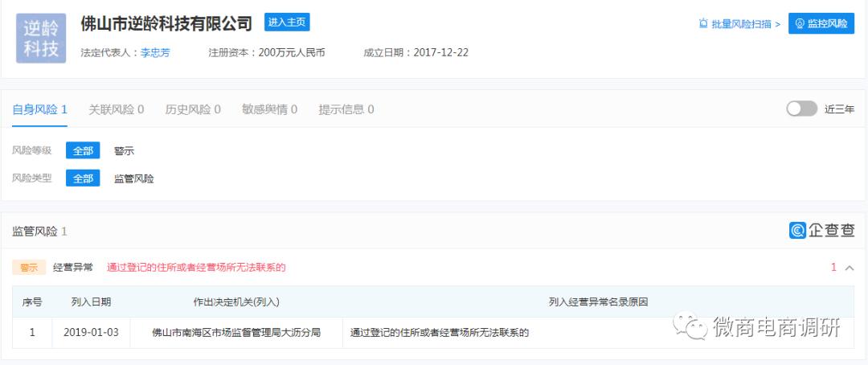Image resolution: width=868 pixels, height=365 pixels.
Task: Select 自身风险 tab
Action: click(x=40, y=109)
